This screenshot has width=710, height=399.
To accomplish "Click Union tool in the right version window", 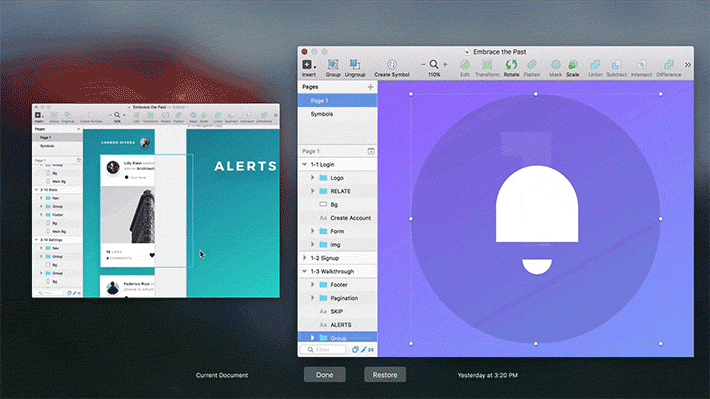I will (595, 68).
